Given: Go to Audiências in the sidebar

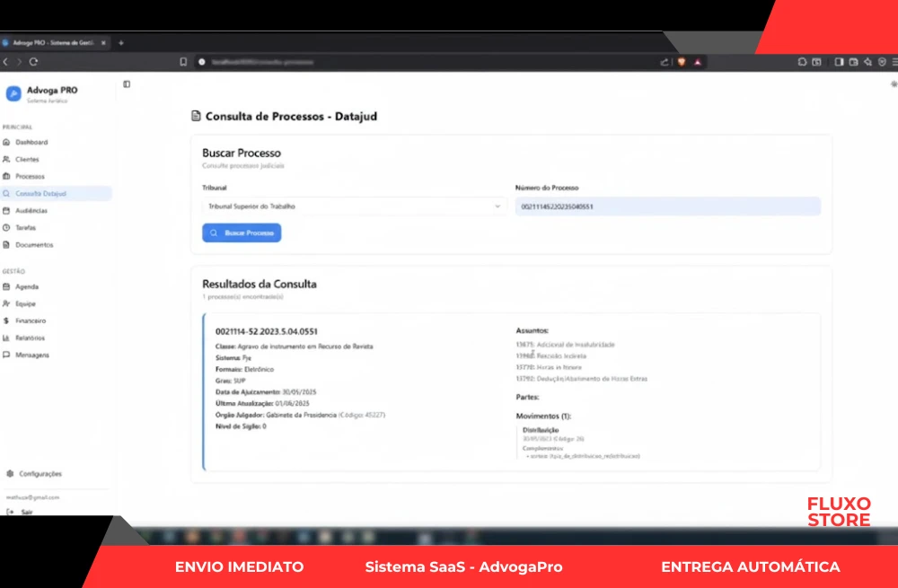Looking at the screenshot, I should 31,211.
